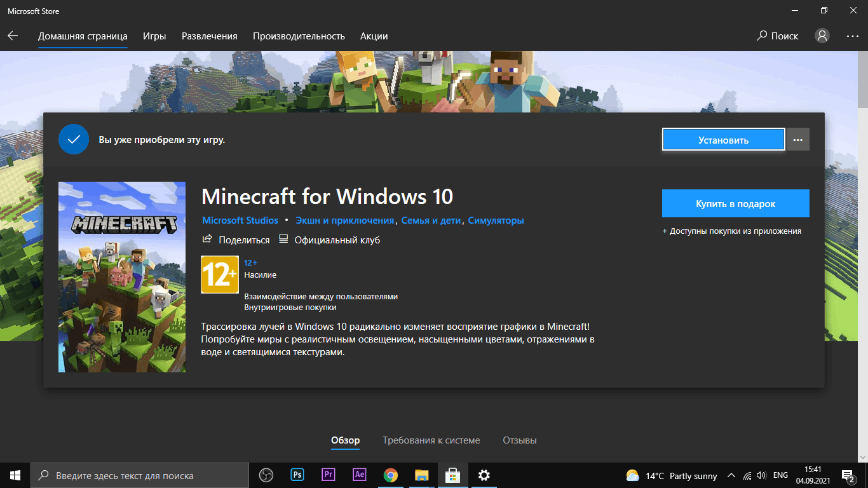Screen dimensions: 868x488
Task: Click the Minecraft for Windows 10 title
Action: click(327, 196)
